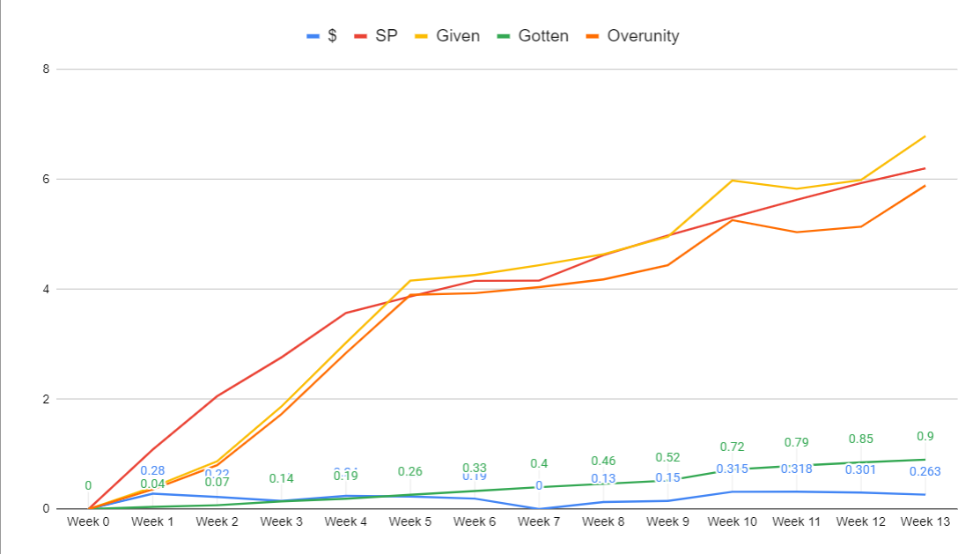Click the Week 13 axis label
The image size is (980, 554).
pyautogui.click(x=925, y=521)
